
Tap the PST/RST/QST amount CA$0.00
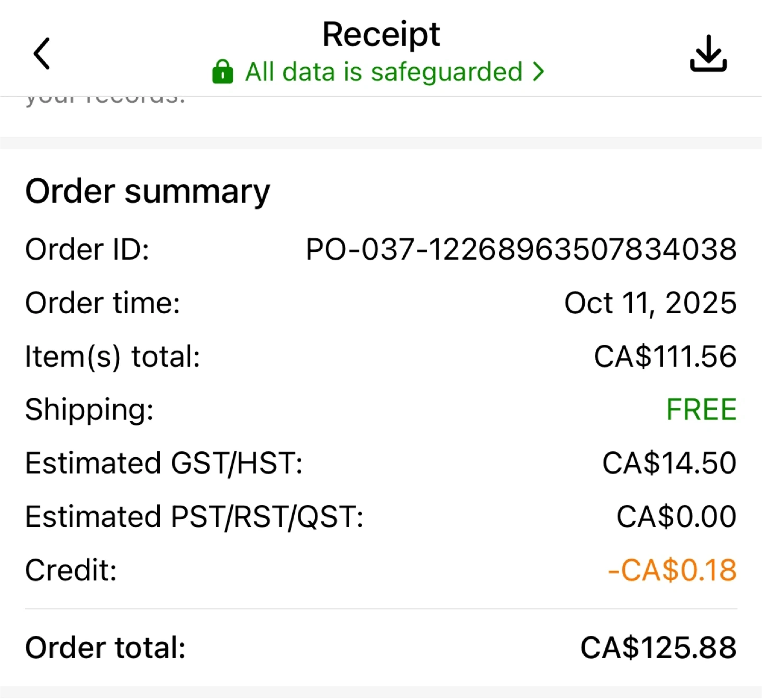point(676,516)
